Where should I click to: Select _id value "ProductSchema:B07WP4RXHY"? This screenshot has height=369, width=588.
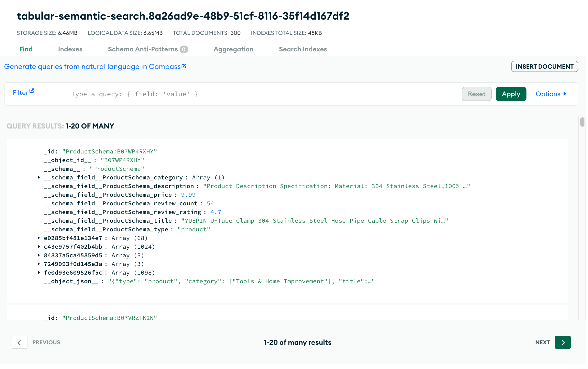[110, 151]
